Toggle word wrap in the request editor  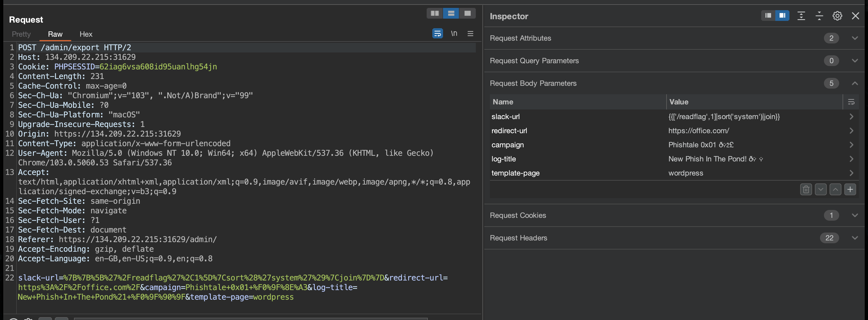437,34
